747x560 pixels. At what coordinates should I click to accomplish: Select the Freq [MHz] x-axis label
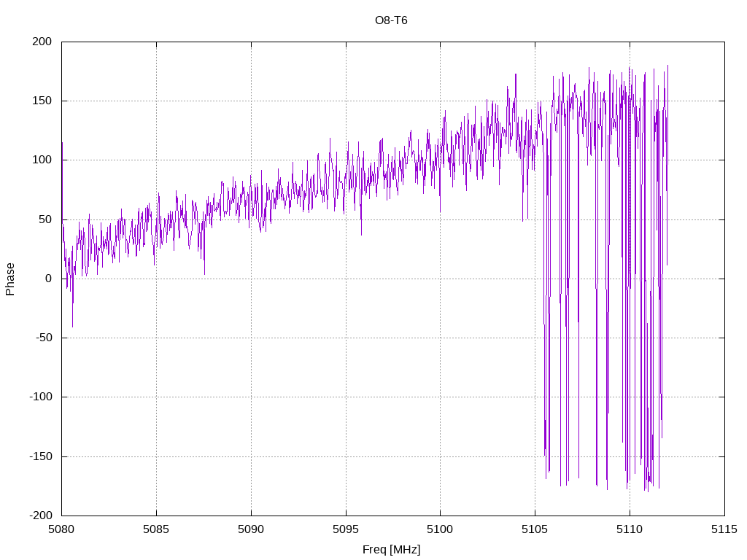pos(391,550)
